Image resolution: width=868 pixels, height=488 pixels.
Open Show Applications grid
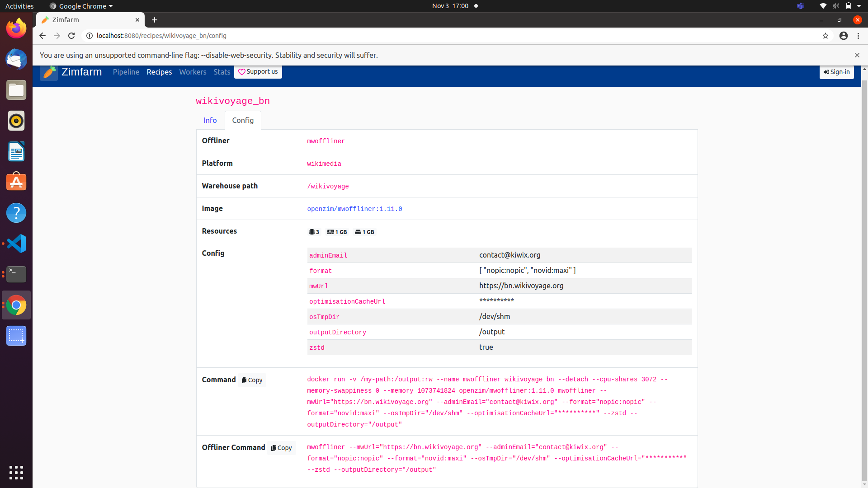16,473
